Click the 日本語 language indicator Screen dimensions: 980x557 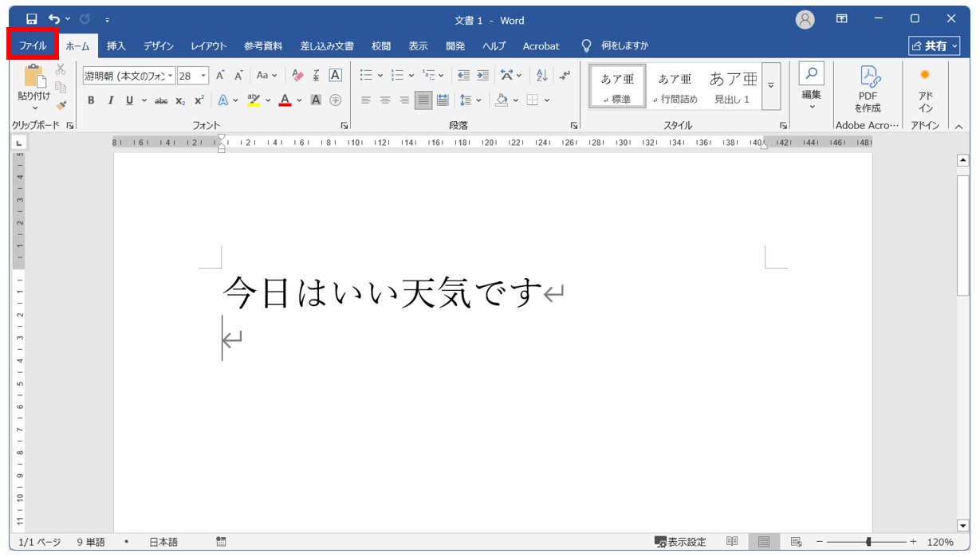point(163,542)
